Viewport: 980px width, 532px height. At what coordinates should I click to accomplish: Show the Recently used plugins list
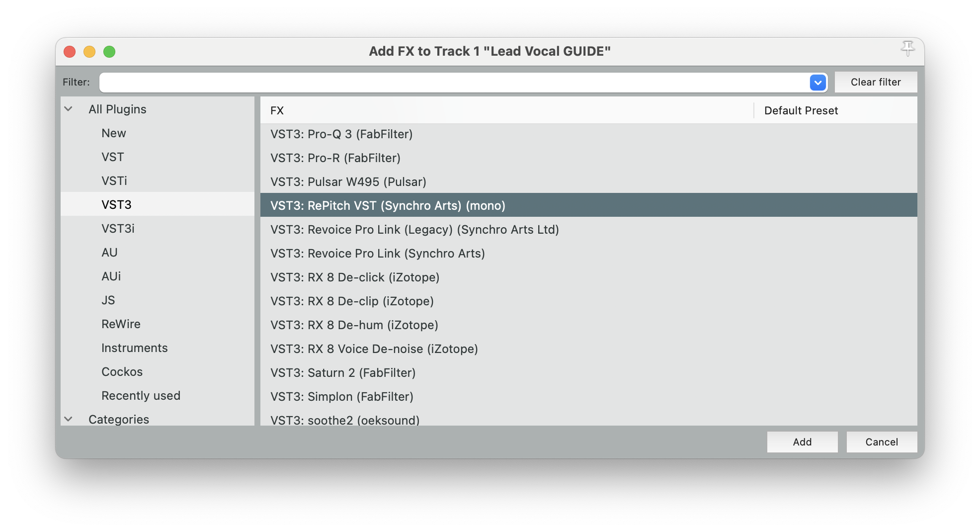pyautogui.click(x=141, y=396)
